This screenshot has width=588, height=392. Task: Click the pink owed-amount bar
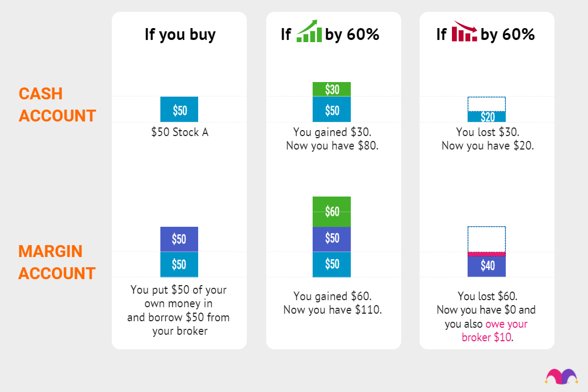[486, 254]
